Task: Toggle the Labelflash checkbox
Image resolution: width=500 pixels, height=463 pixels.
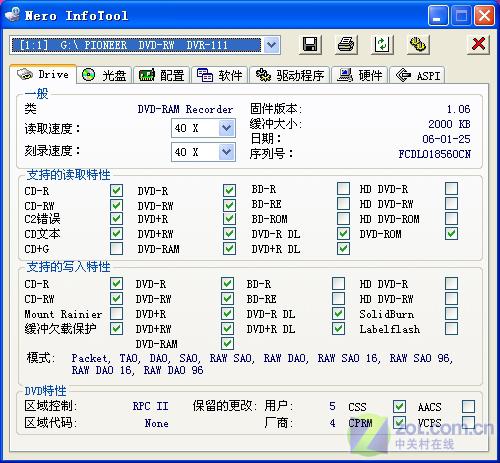Action: pyautogui.click(x=451, y=329)
